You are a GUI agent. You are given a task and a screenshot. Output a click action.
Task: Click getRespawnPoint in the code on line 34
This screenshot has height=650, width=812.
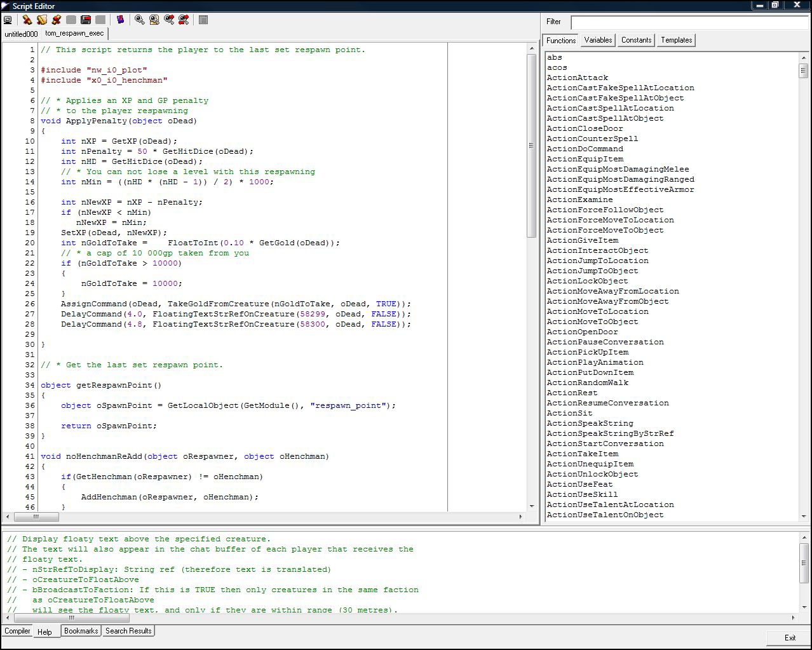click(114, 385)
